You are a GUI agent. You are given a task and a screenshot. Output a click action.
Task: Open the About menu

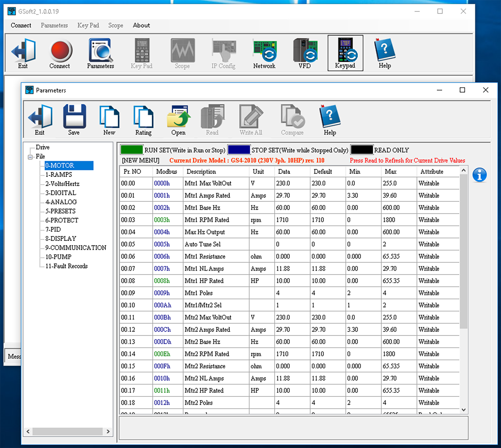tap(141, 25)
